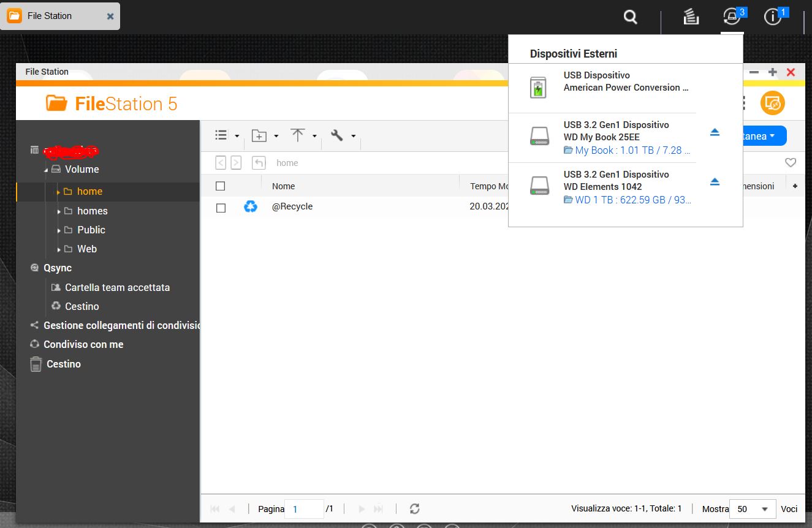This screenshot has width=812, height=528.
Task: Eject the WD My Book 25EE drive
Action: pyautogui.click(x=715, y=132)
